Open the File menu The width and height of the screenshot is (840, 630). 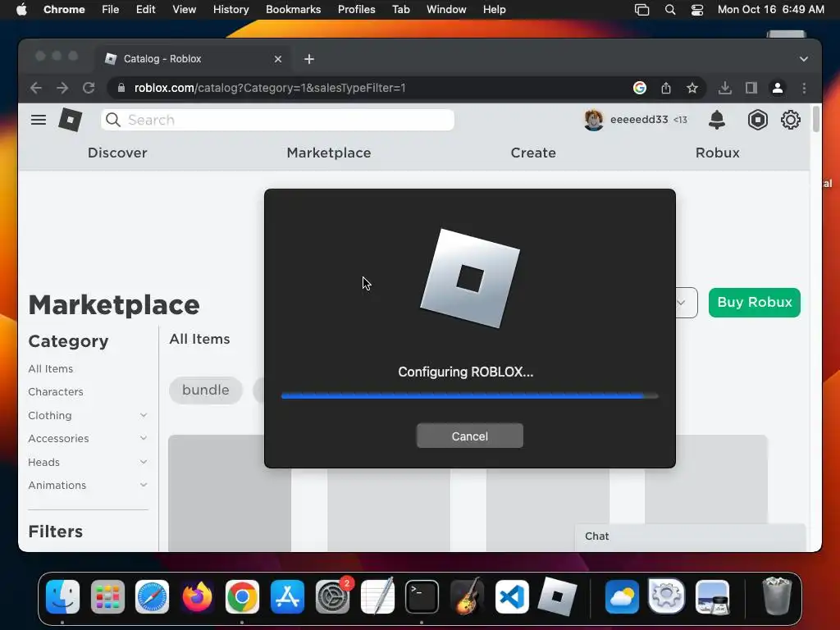pos(111,9)
